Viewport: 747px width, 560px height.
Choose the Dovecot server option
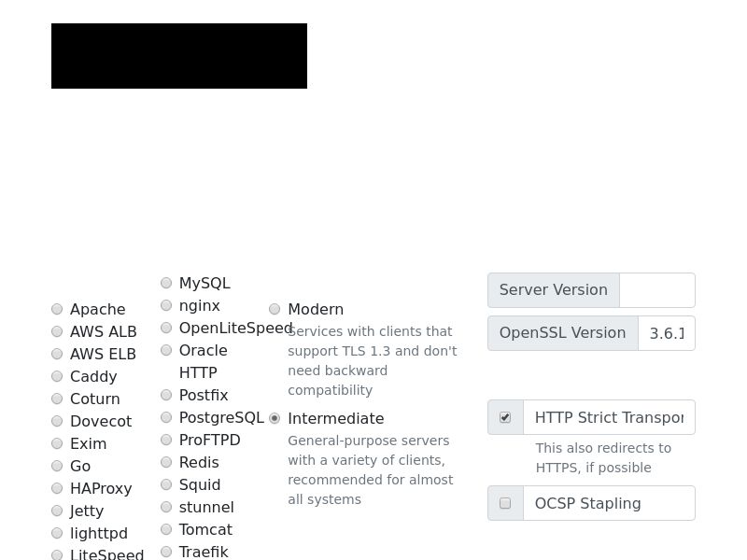[57, 422]
